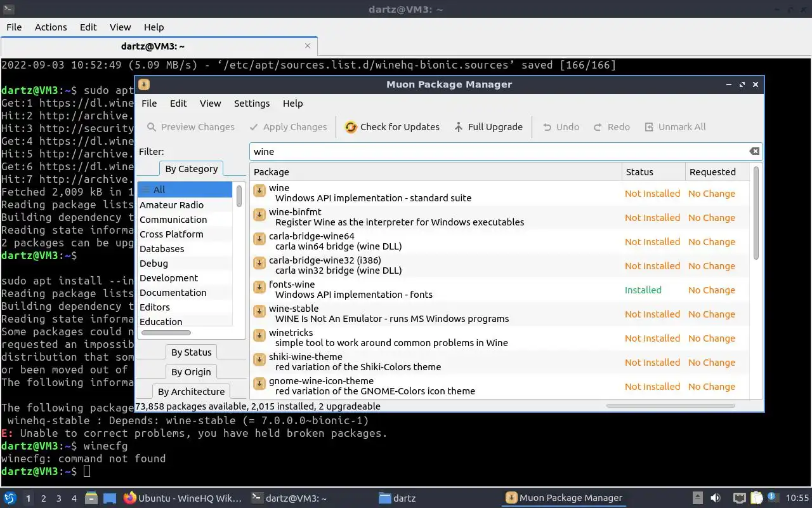Click the package icon beside wine

click(x=259, y=191)
